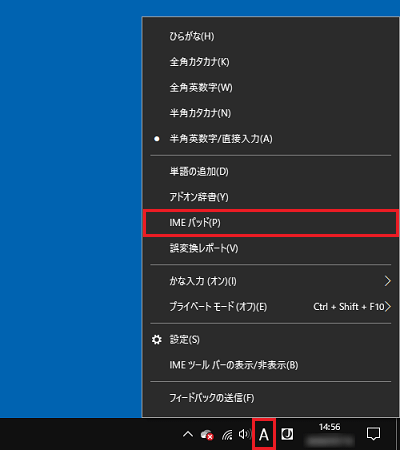Open the cloud sync icon with red error
Screen dimensions: 400x450
point(207,435)
